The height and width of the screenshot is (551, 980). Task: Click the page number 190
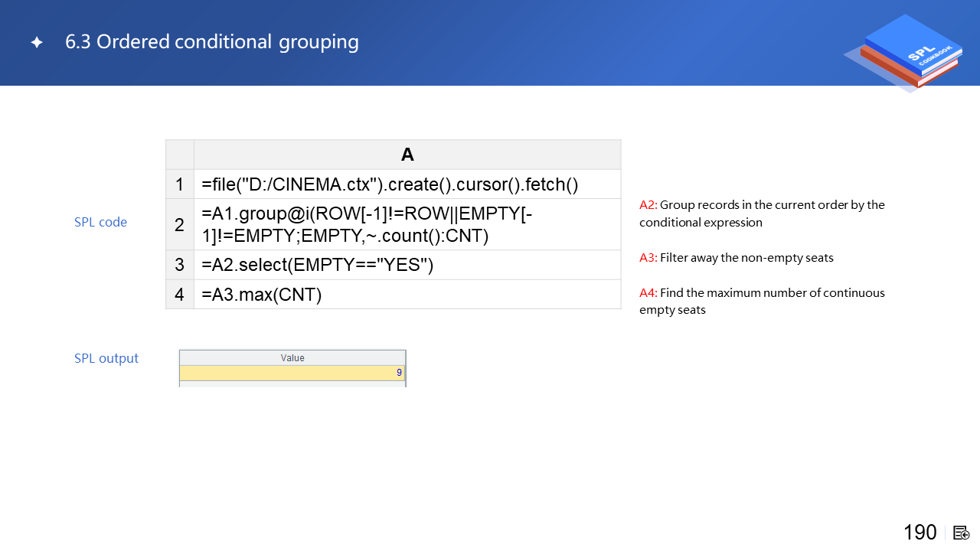[920, 533]
